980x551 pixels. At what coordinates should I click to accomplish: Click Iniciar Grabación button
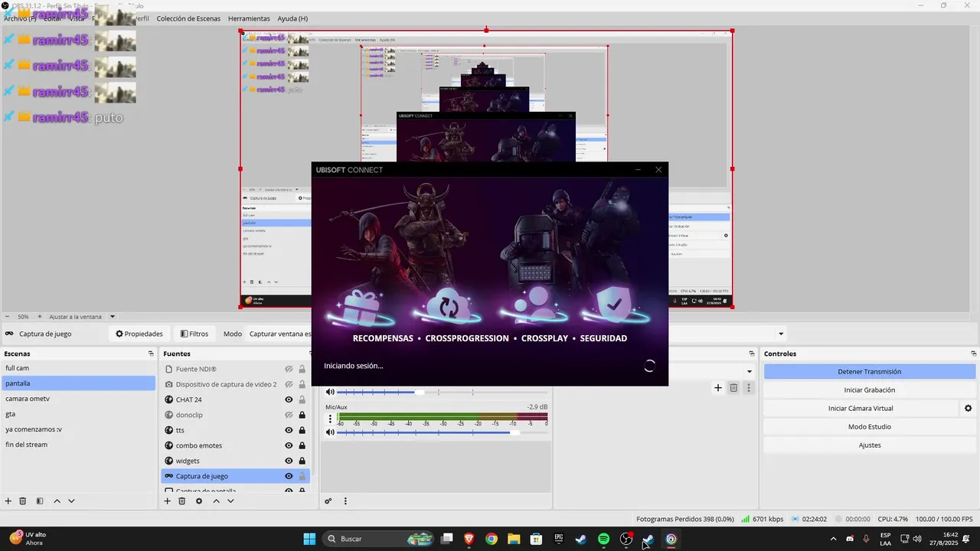click(x=869, y=390)
